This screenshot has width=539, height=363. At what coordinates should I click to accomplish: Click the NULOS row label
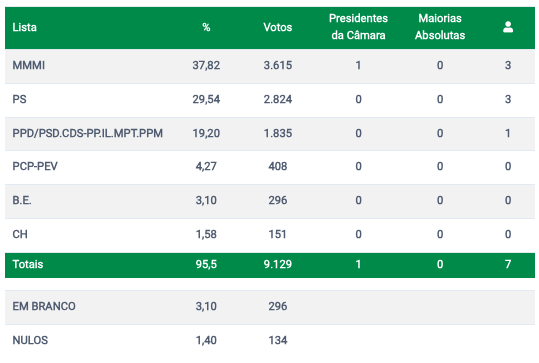coord(30,340)
